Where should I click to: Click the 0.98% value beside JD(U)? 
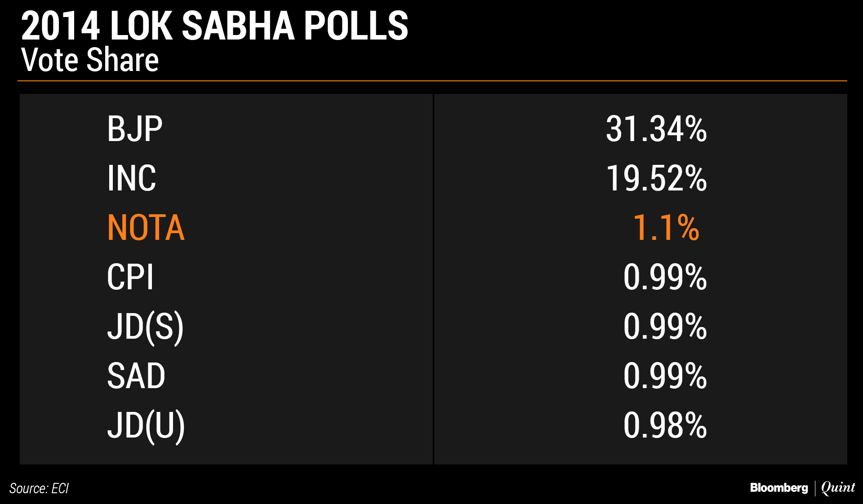pyautogui.click(x=665, y=425)
